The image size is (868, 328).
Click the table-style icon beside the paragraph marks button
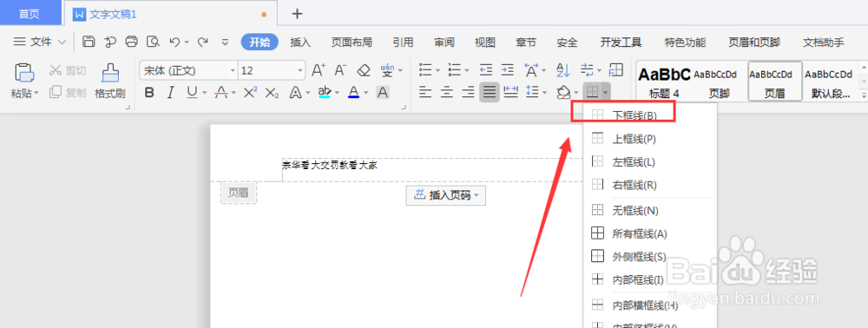pos(615,69)
